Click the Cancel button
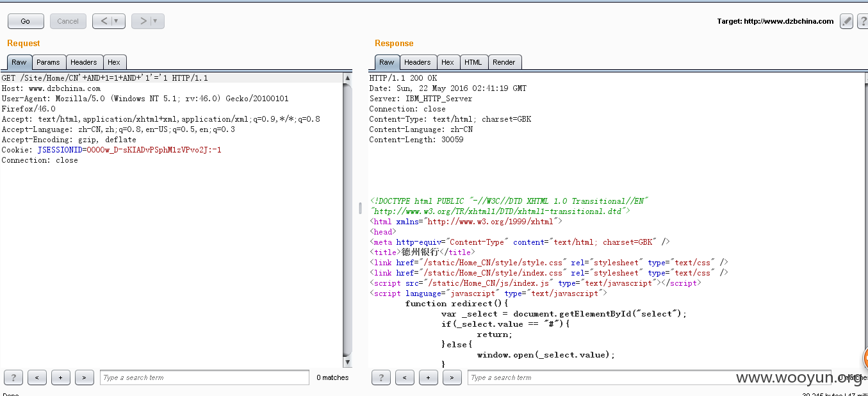868x396 pixels. point(68,21)
